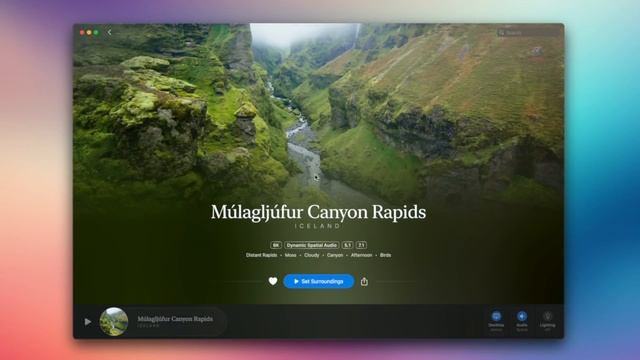Select the 7.1 audio badge
The image size is (640, 360).
tap(361, 245)
